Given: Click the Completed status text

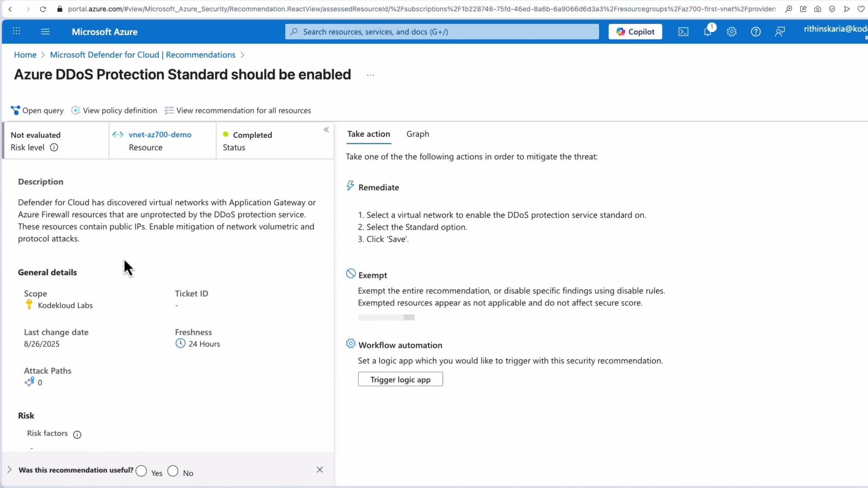Looking at the screenshot, I should (252, 135).
